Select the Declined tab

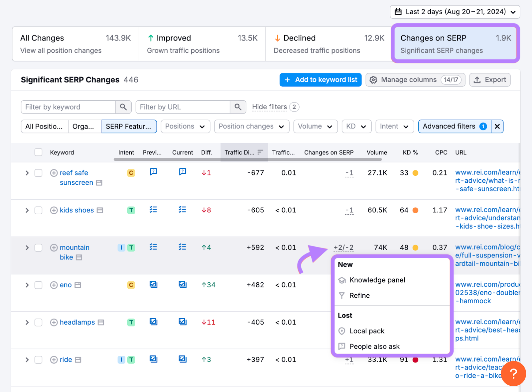pyautogui.click(x=329, y=44)
